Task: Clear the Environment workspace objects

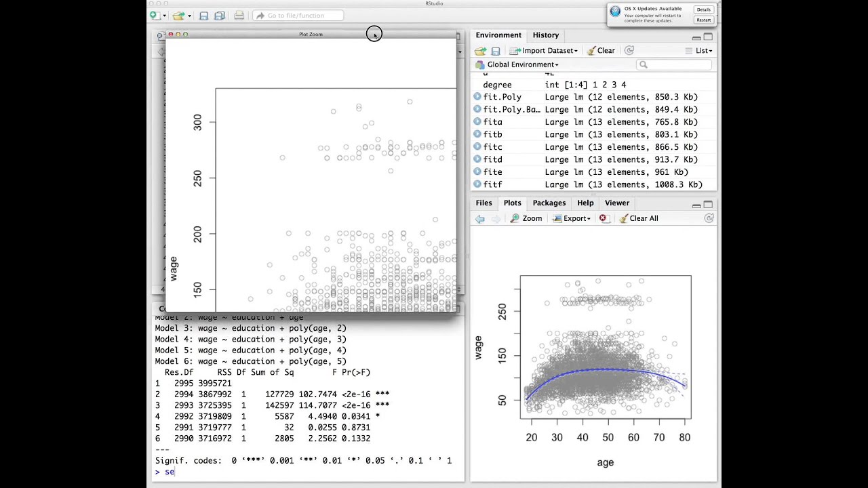Action: click(601, 51)
